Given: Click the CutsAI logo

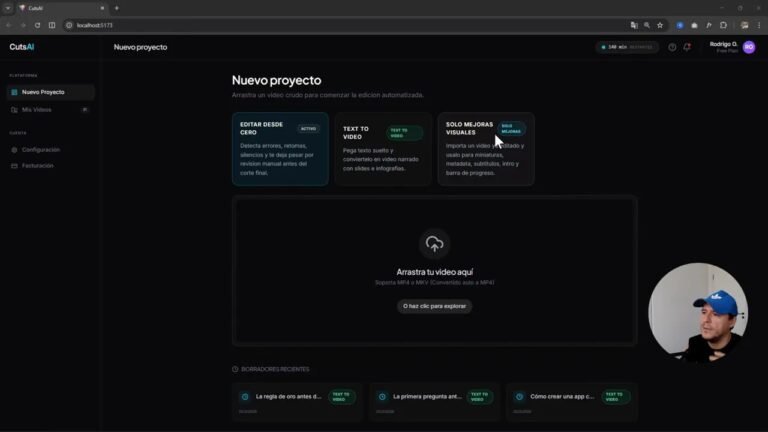Looking at the screenshot, I should (x=22, y=47).
